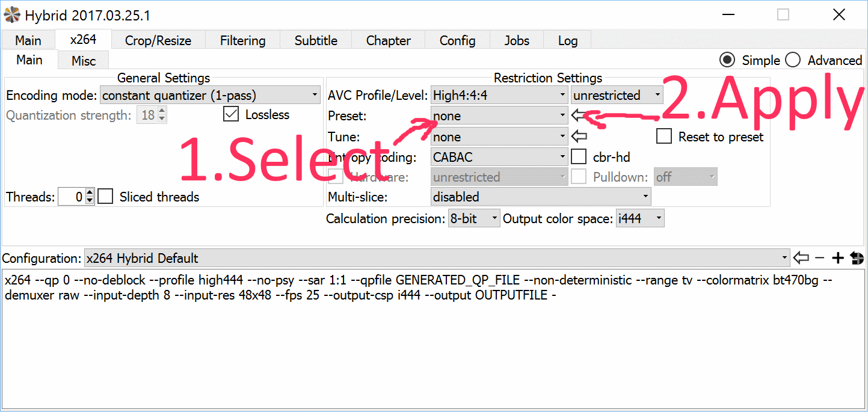Viewport: 868px width, 412px height.
Task: Select the x264 tab
Action: click(x=83, y=39)
